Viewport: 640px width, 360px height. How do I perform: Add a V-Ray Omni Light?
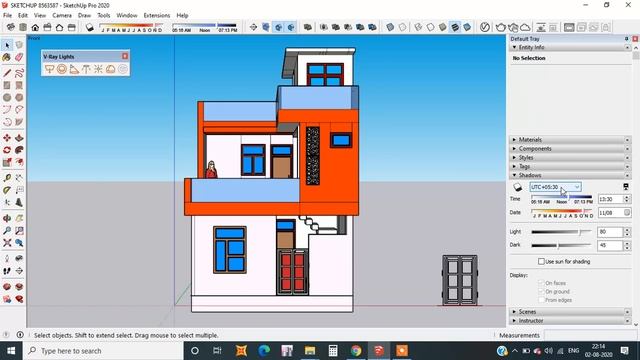(x=98, y=69)
